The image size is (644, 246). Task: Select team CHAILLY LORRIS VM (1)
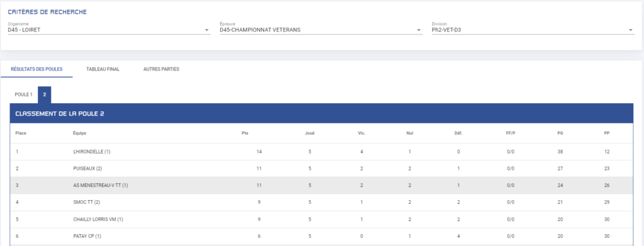(97, 220)
